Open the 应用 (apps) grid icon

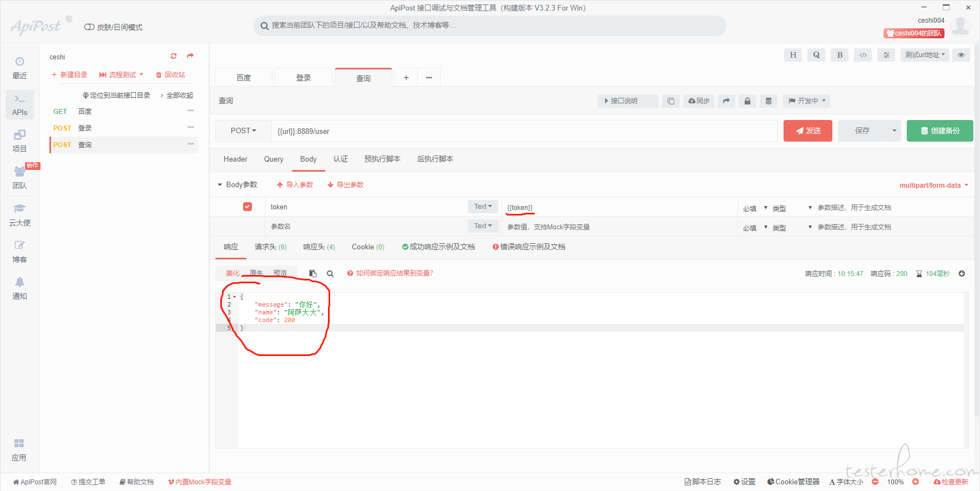(19, 450)
